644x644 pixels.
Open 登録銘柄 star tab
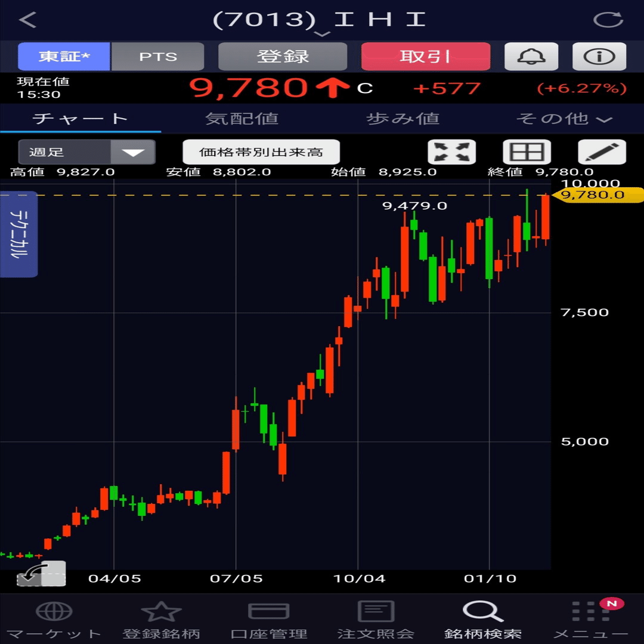click(x=161, y=620)
